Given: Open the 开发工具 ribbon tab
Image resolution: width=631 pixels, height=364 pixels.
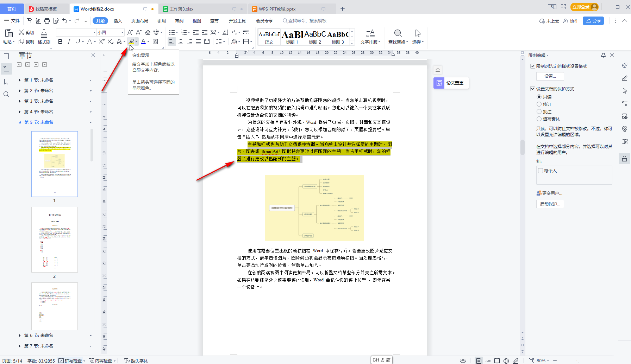Looking at the screenshot, I should pos(237,21).
